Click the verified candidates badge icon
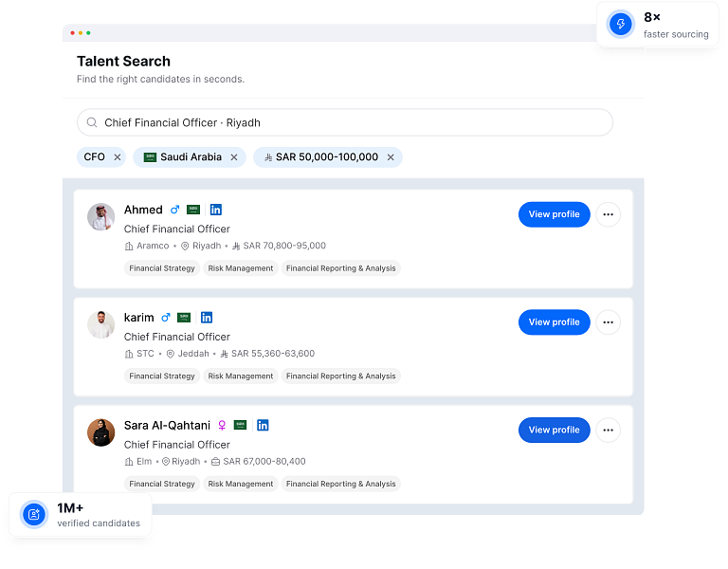 [34, 514]
